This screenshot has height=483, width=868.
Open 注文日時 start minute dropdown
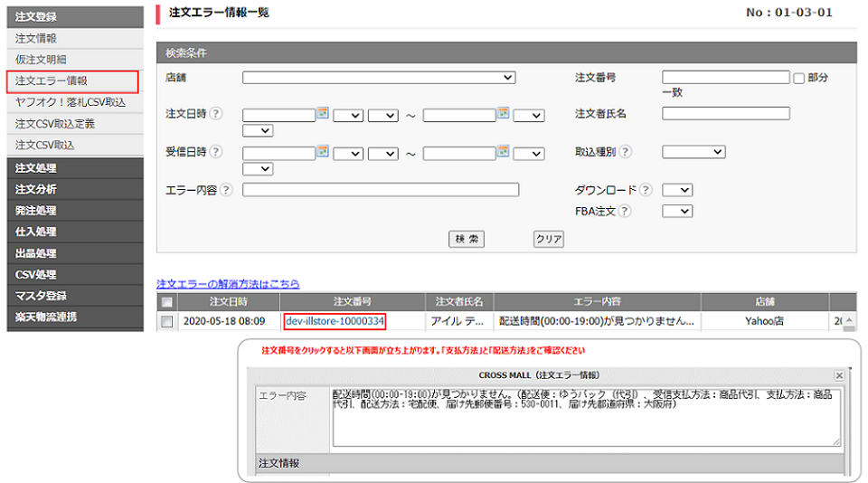click(x=383, y=115)
